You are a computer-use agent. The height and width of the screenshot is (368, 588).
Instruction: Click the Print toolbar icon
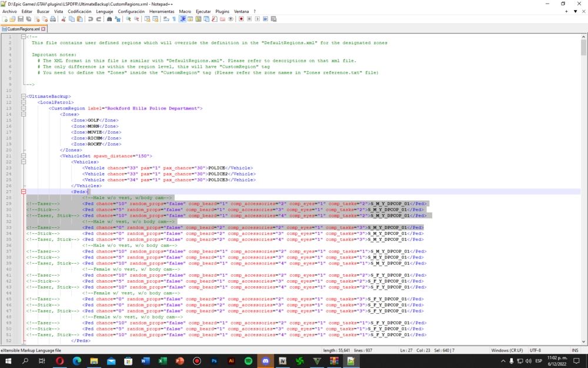(x=53, y=19)
